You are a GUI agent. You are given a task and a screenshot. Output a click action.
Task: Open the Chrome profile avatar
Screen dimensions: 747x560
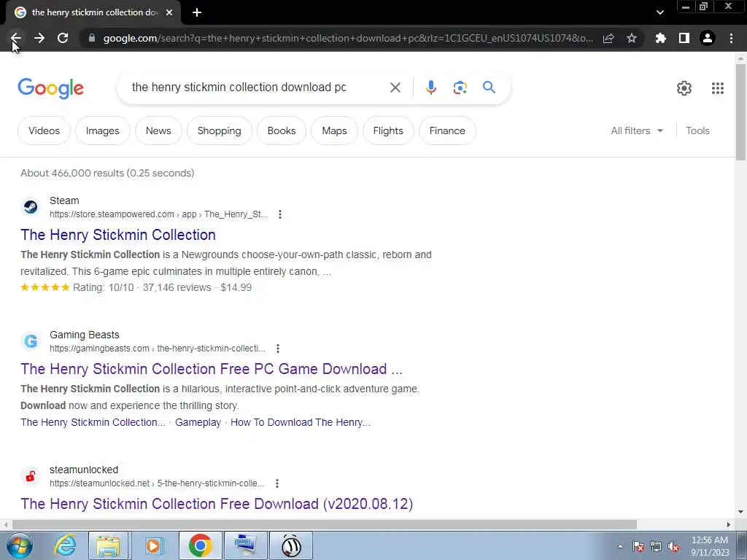tap(708, 38)
